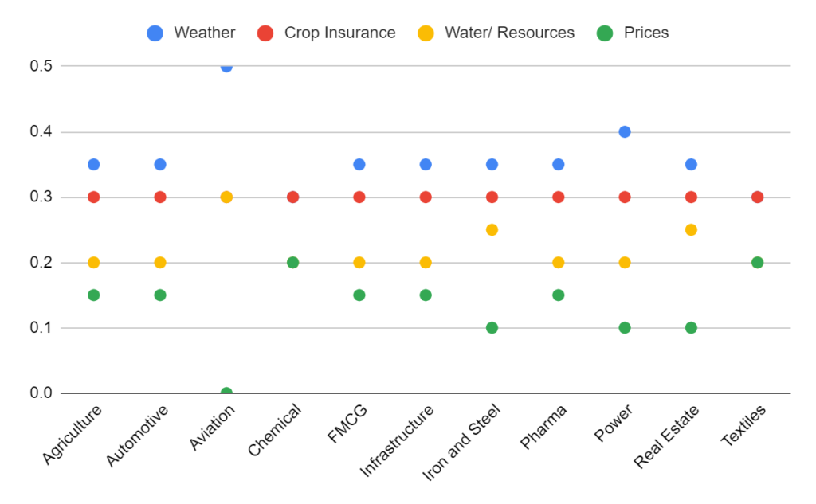
Task: Click the 0.5 y-axis tick label
Action: [x=41, y=66]
